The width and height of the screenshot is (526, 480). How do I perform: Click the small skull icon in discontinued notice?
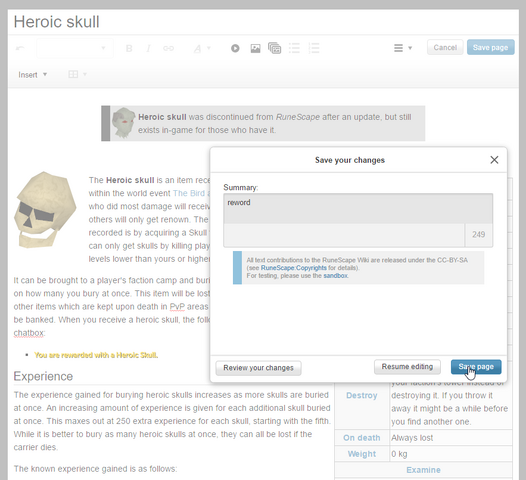(123, 123)
